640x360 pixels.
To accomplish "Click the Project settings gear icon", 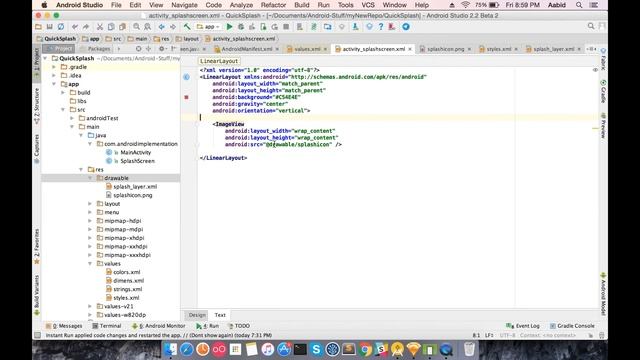I will (x=162, y=49).
